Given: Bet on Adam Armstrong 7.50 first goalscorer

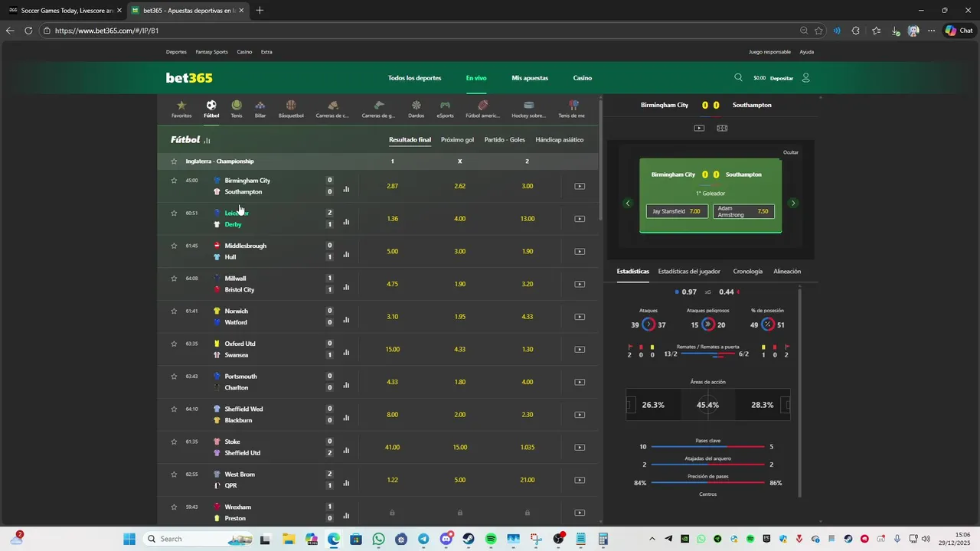Looking at the screenshot, I should click(743, 211).
